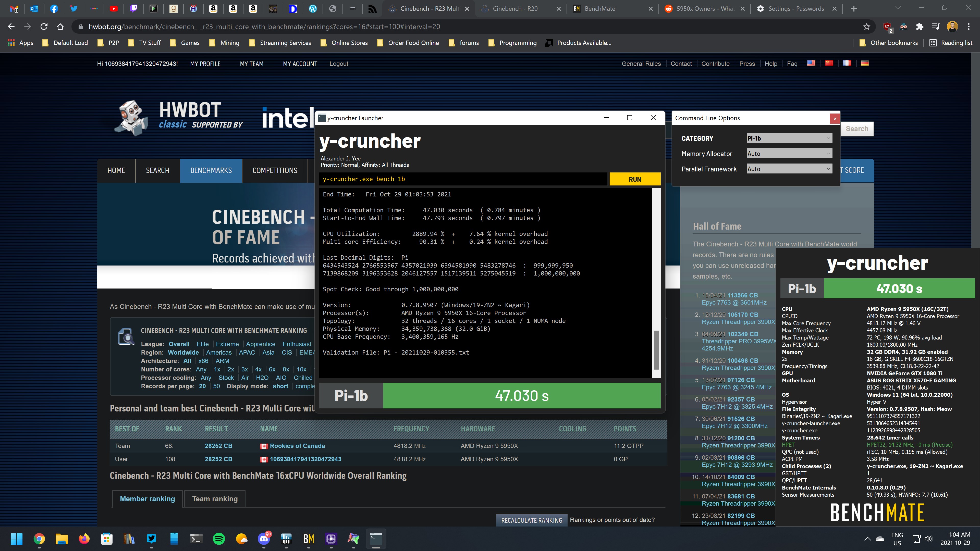Click the browser address bar URL

click(x=264, y=27)
